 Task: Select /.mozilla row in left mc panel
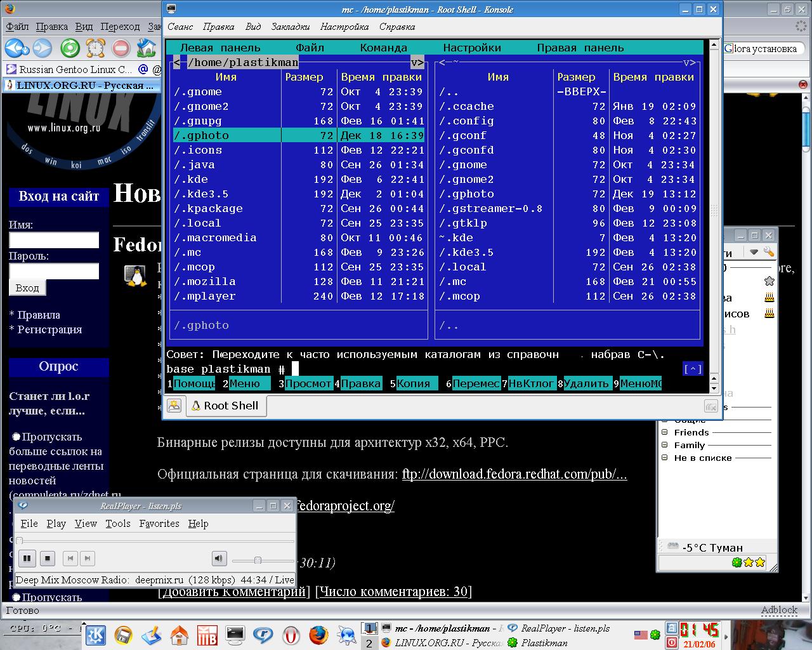(298, 281)
